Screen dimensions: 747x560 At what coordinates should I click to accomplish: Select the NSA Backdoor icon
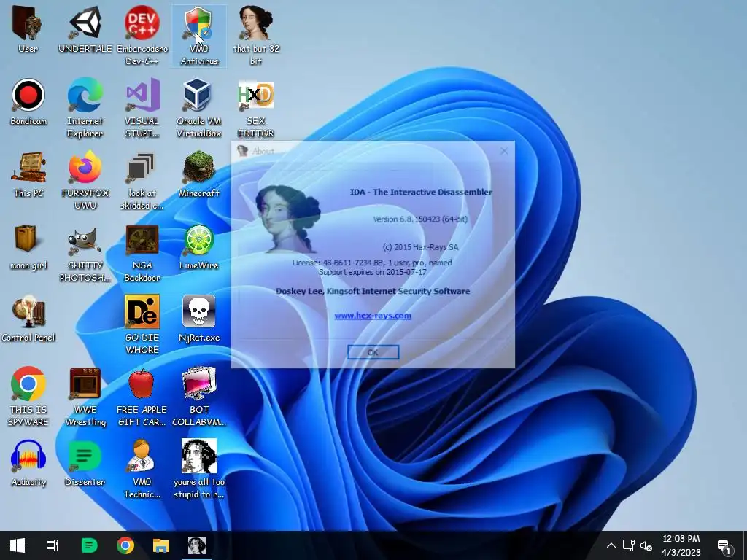[142, 252]
